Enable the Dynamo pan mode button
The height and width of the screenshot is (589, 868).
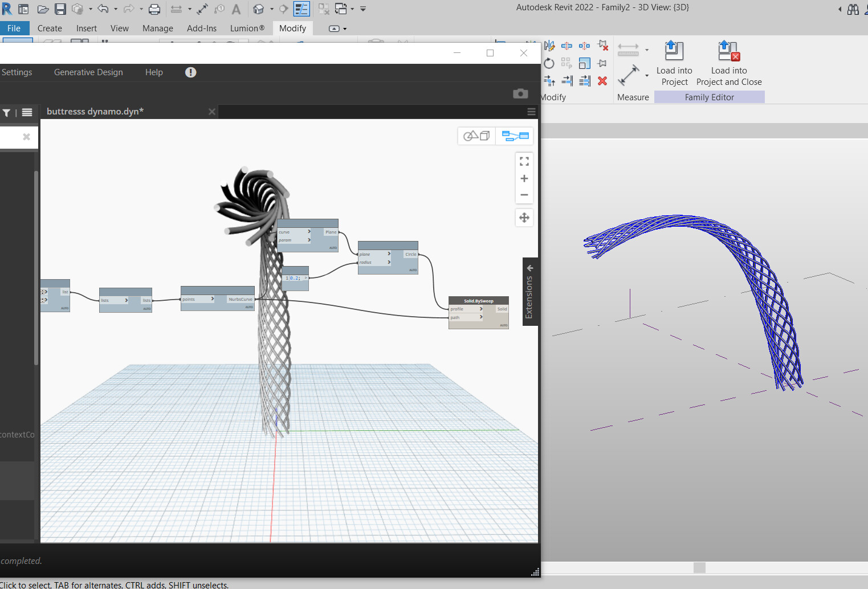pos(524,218)
